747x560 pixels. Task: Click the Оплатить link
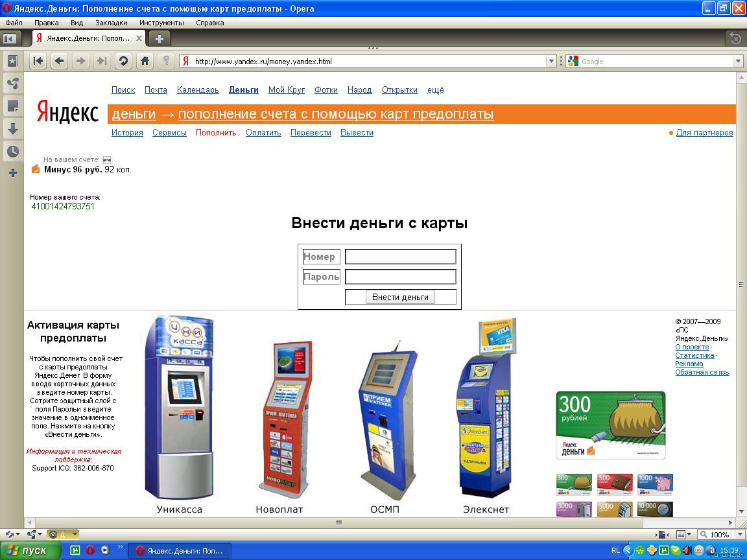263,132
